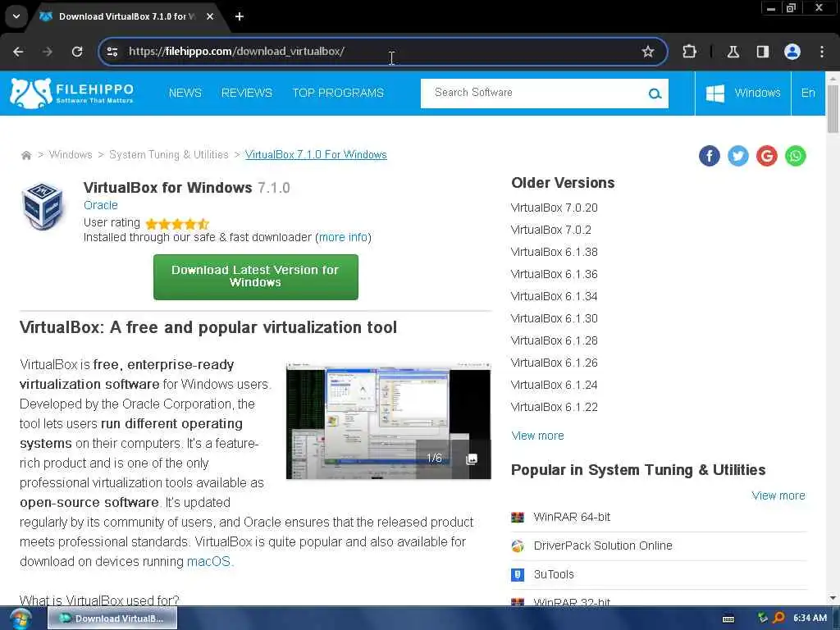Click the user rating stars

pos(177,223)
